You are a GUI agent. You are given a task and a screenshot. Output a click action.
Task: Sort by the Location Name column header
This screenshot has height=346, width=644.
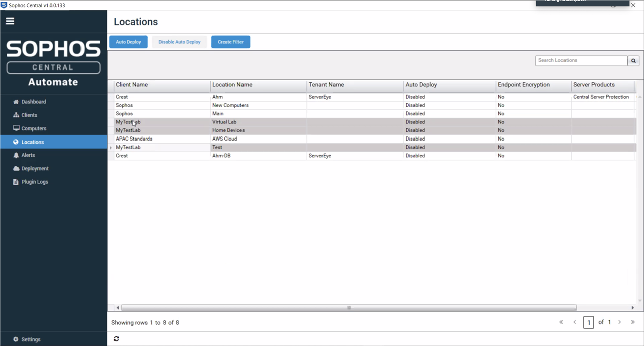click(259, 85)
